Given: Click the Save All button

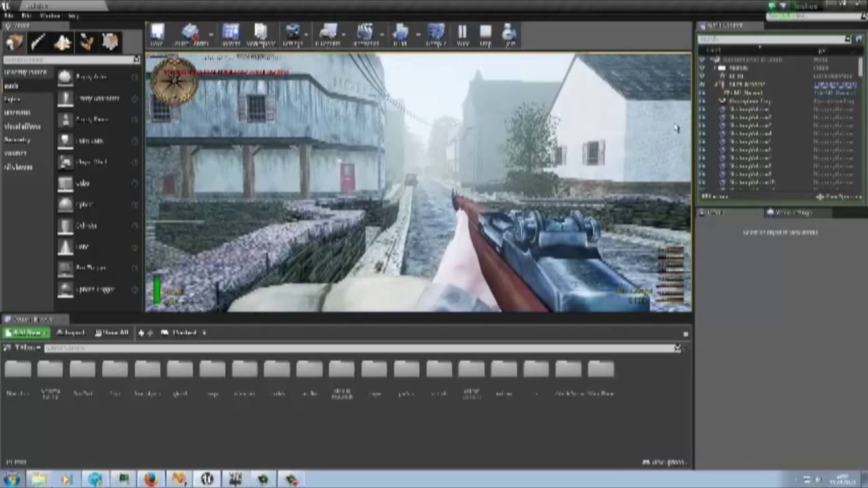Looking at the screenshot, I should pos(112,333).
